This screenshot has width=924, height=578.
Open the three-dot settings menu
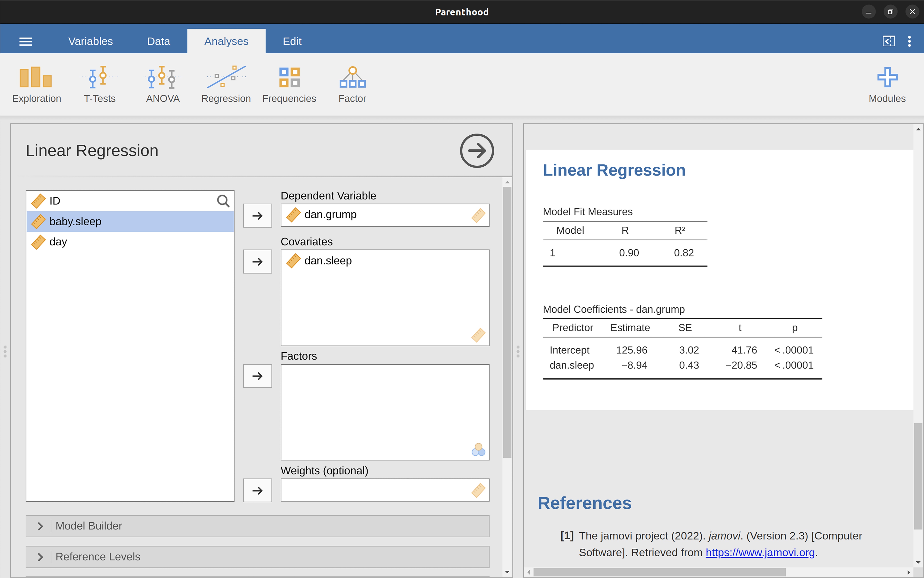click(x=909, y=41)
